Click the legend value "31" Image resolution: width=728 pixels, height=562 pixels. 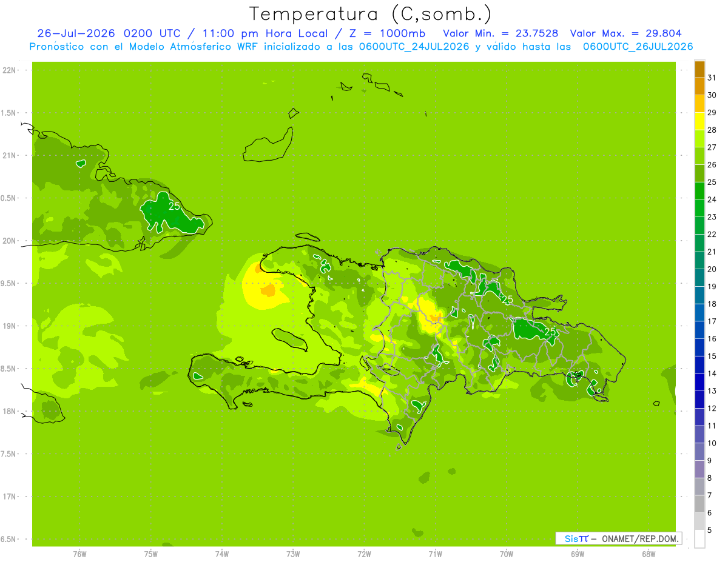[712, 78]
